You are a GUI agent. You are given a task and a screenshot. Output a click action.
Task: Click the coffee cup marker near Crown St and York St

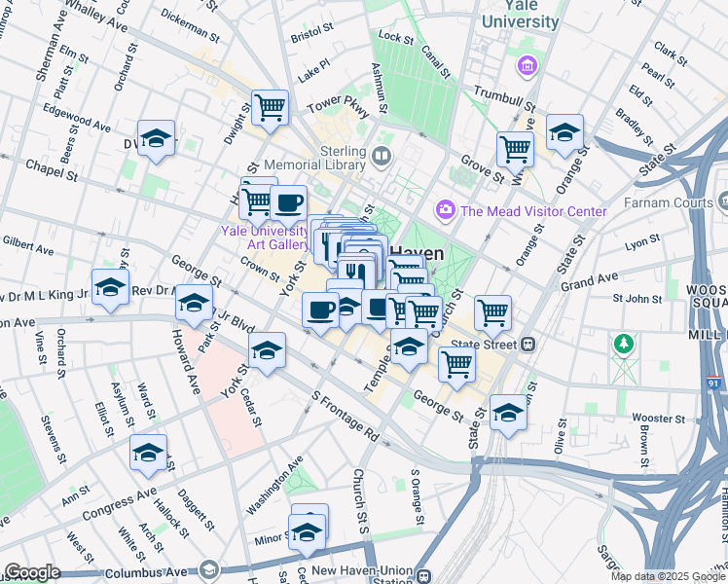[320, 311]
